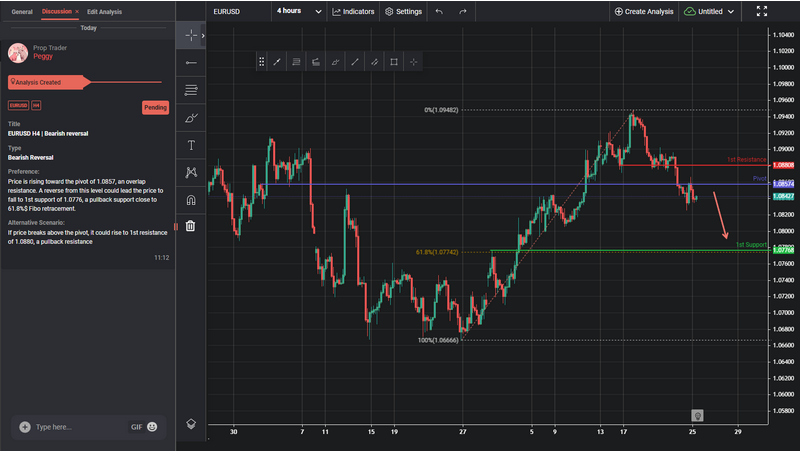
Task: Open the emoji picker smiley
Action: 152,426
